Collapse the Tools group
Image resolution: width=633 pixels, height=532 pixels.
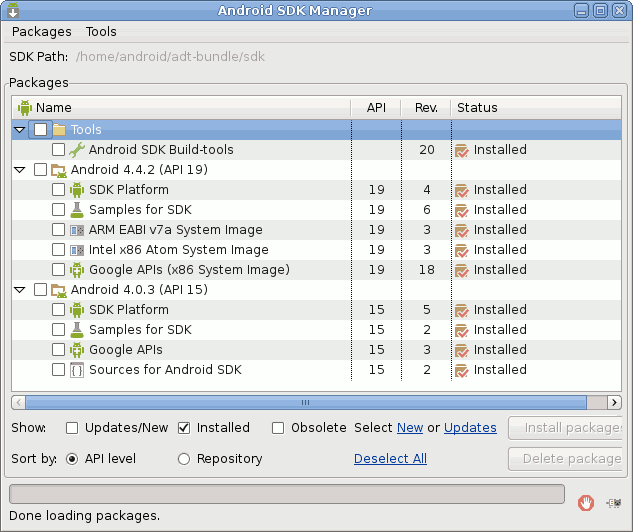click(x=19, y=130)
